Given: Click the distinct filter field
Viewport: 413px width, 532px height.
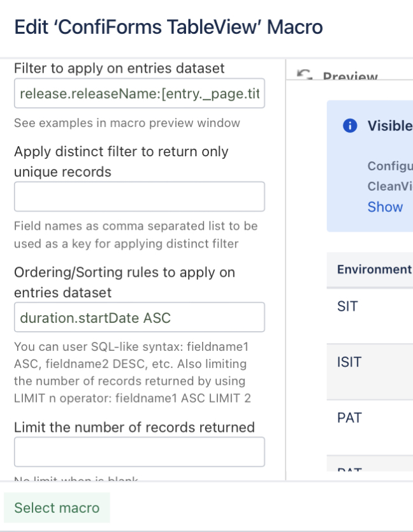Looking at the screenshot, I should (x=139, y=196).
